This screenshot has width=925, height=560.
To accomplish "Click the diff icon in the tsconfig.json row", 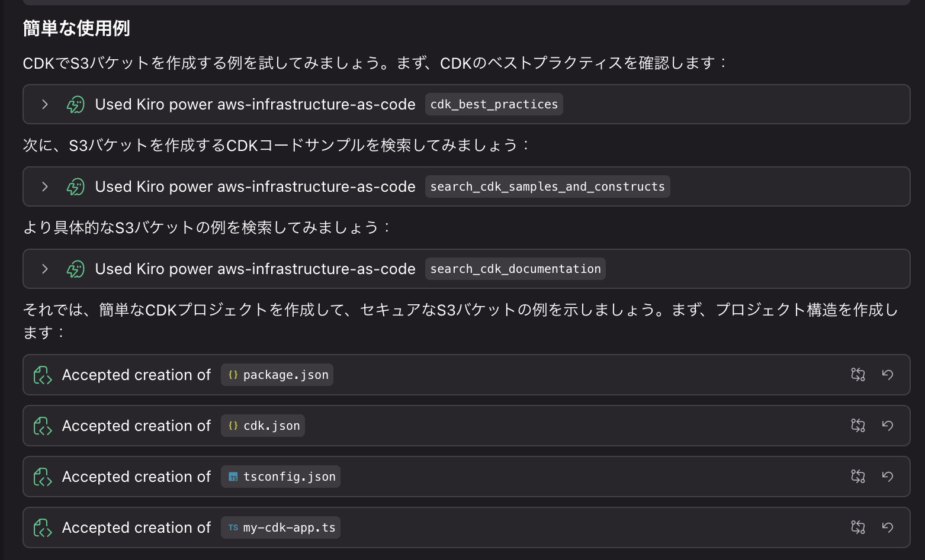I will (858, 477).
